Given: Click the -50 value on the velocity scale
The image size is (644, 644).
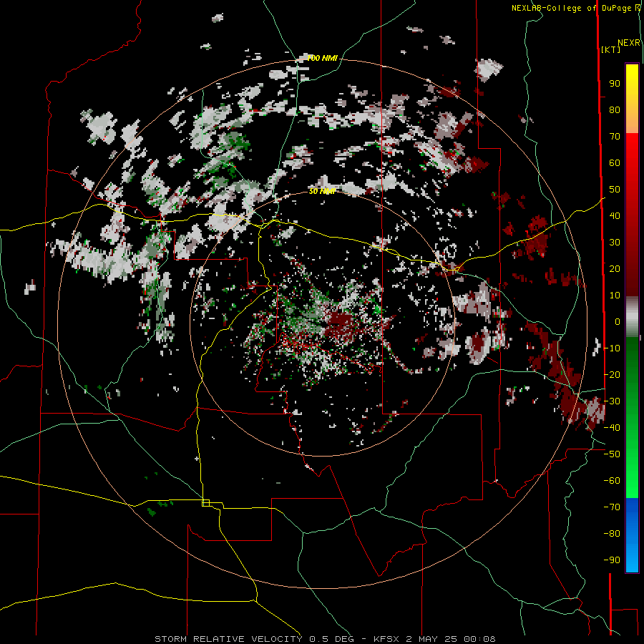Looking at the screenshot, I should 612,454.
